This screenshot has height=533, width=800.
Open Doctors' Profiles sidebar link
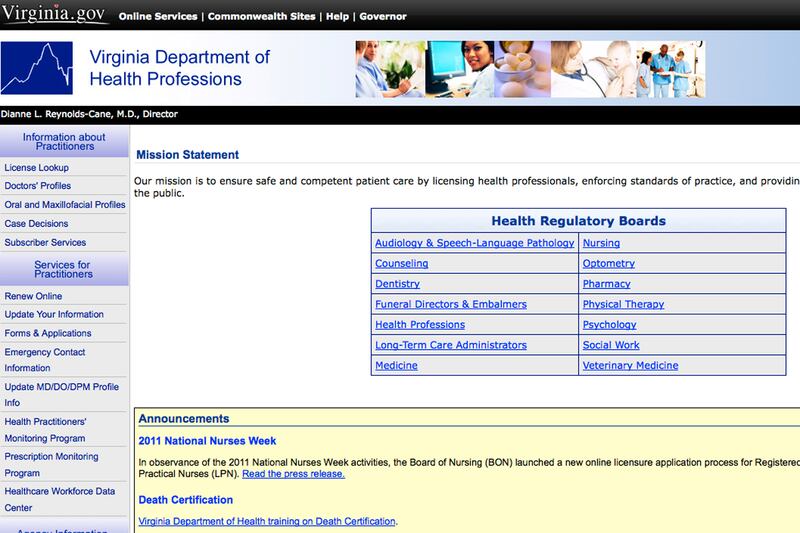pyautogui.click(x=38, y=186)
